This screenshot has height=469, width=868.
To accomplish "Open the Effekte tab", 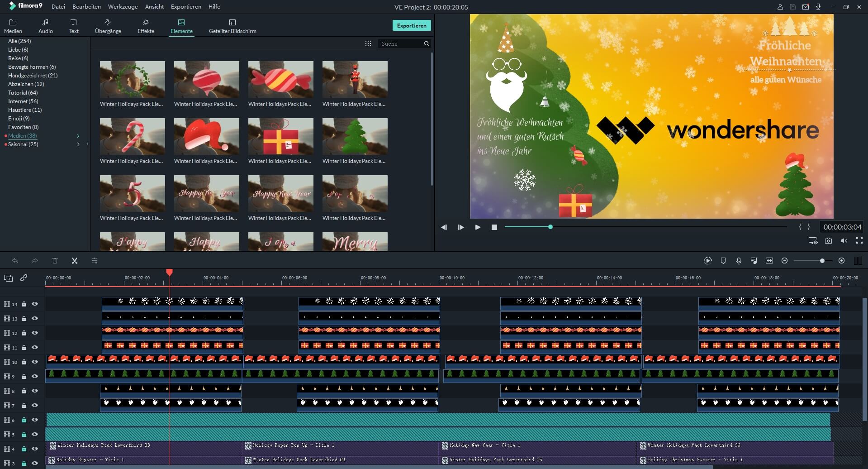I will click(146, 26).
